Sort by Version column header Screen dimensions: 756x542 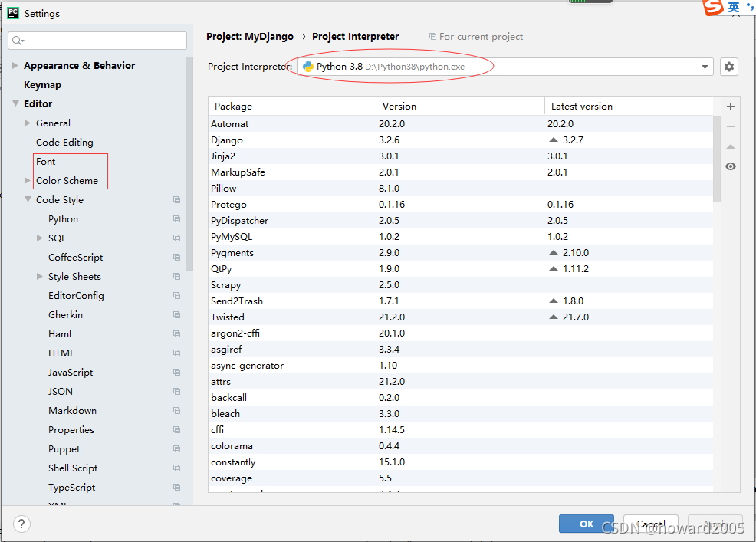pyautogui.click(x=461, y=106)
